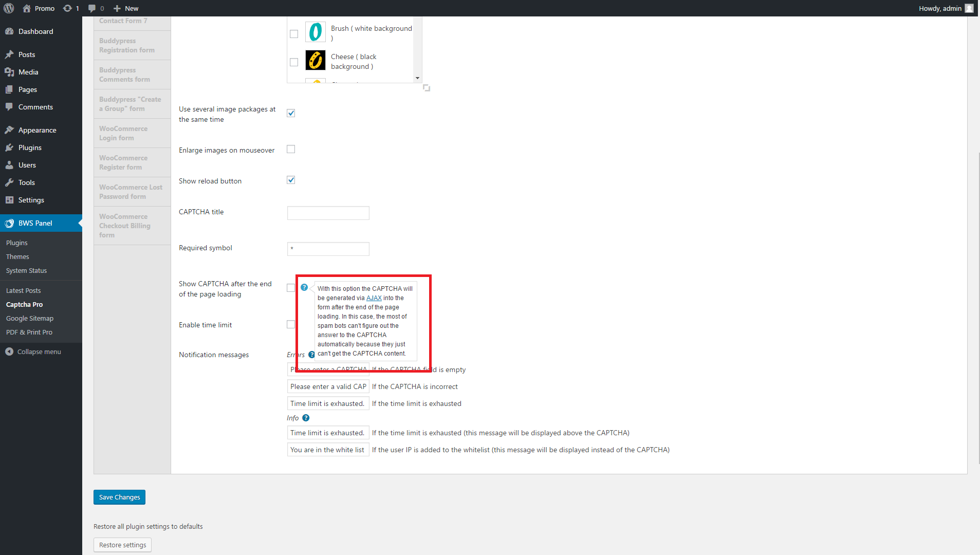Viewport: 980px width, 555px height.
Task: Open the comments bubble in admin bar
Action: tap(91, 8)
